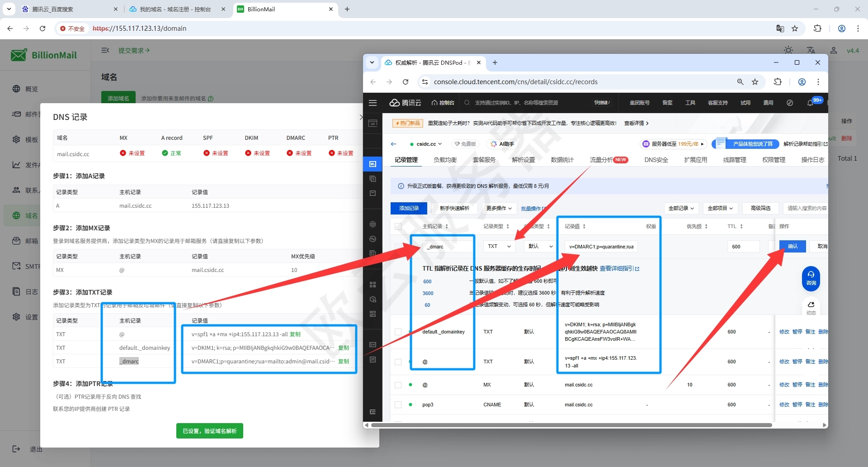The image size is (868, 467).
Task: Check the pop3 CNAME record checkbox
Action: pyautogui.click(x=398, y=405)
